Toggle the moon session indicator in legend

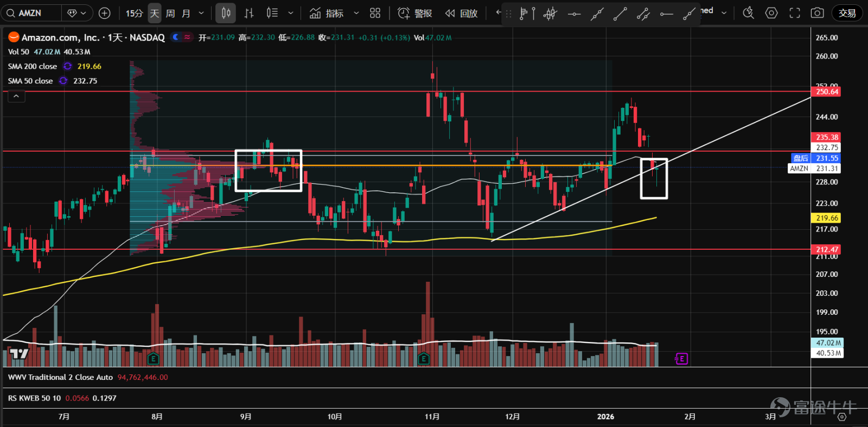175,37
